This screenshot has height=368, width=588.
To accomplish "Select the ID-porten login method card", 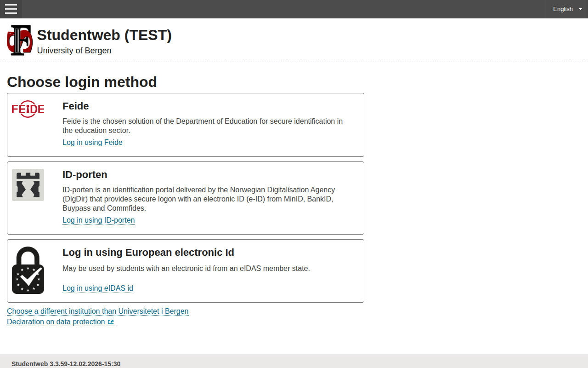I will tap(186, 198).
